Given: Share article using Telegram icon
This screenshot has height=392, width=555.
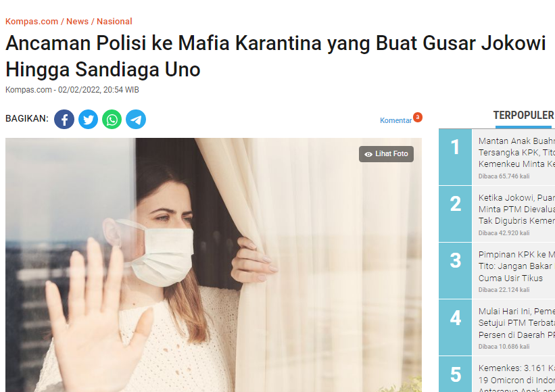Looking at the screenshot, I should point(136,119).
